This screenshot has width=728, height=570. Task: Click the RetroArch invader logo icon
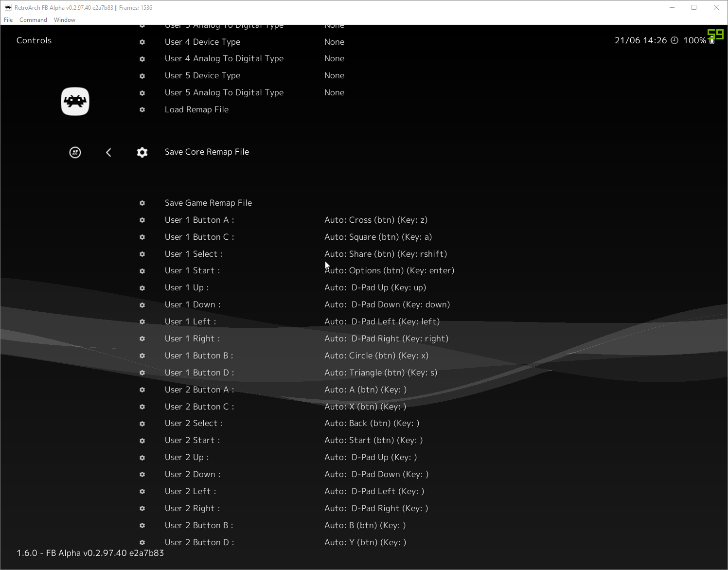click(75, 101)
